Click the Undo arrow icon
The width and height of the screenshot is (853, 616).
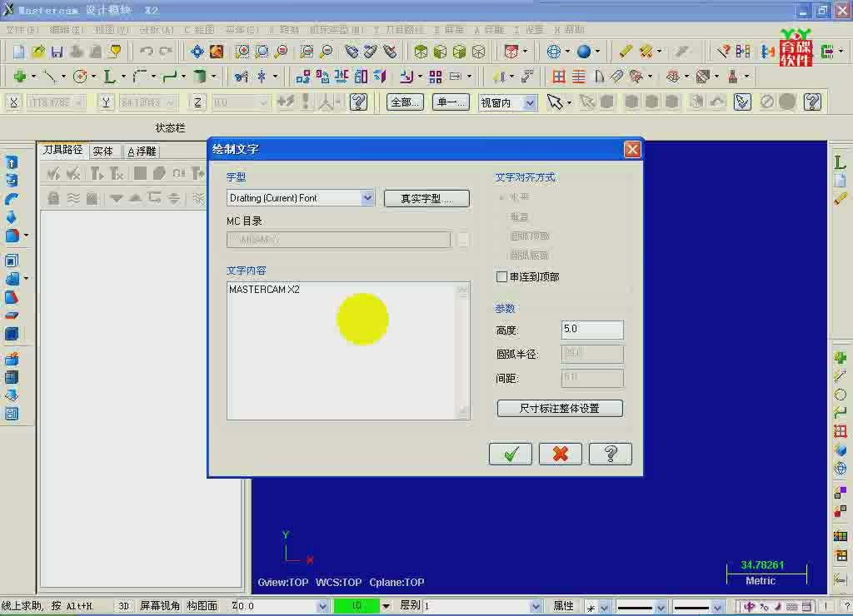(x=147, y=52)
